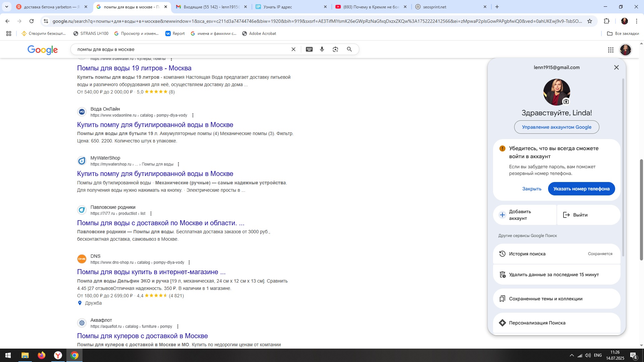Open the Windows Start menu
644x362 pixels.
(8, 355)
